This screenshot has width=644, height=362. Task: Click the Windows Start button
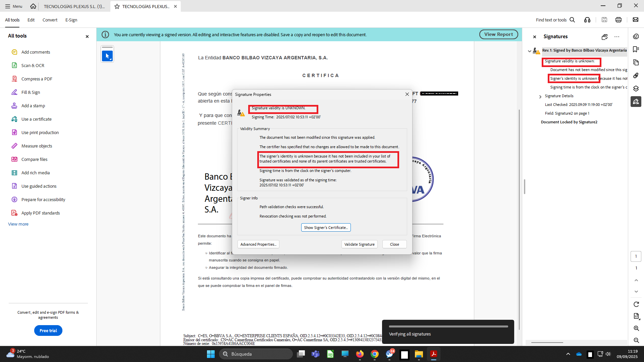pos(211,354)
